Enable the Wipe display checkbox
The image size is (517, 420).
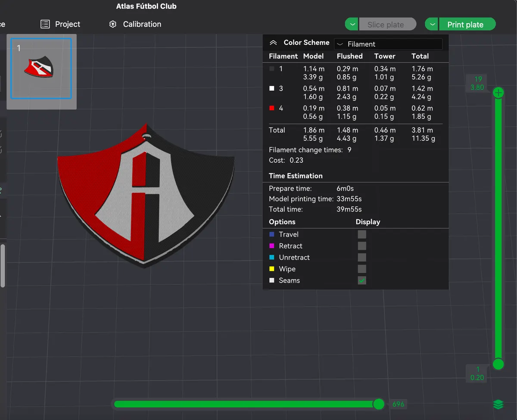coord(362,269)
